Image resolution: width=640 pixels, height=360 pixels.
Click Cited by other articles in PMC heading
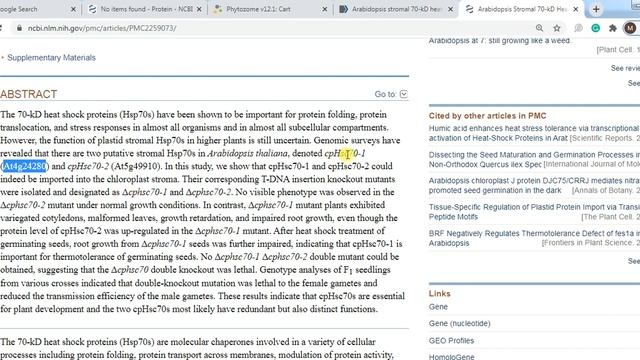(487, 116)
